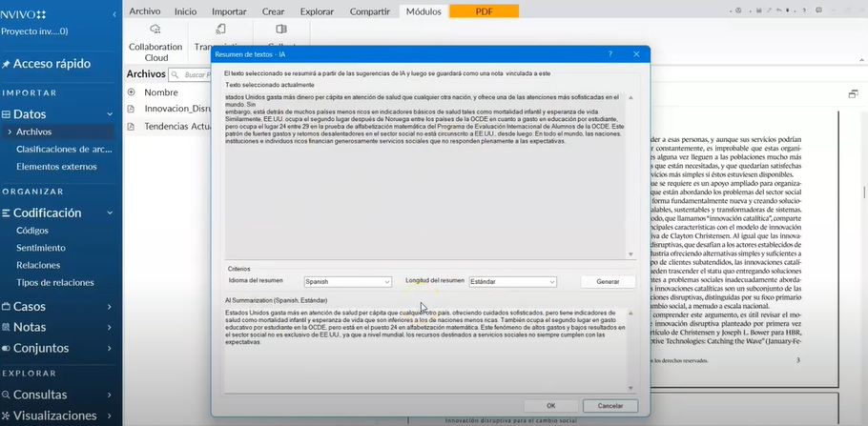Image resolution: width=868 pixels, height=426 pixels.
Task: Click the feedback chat bubble icon
Action: 818,10
